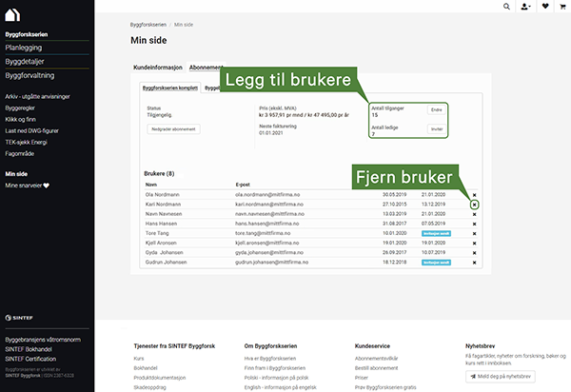
Task: Click the Byggforskserien house logo
Action: (12, 14)
